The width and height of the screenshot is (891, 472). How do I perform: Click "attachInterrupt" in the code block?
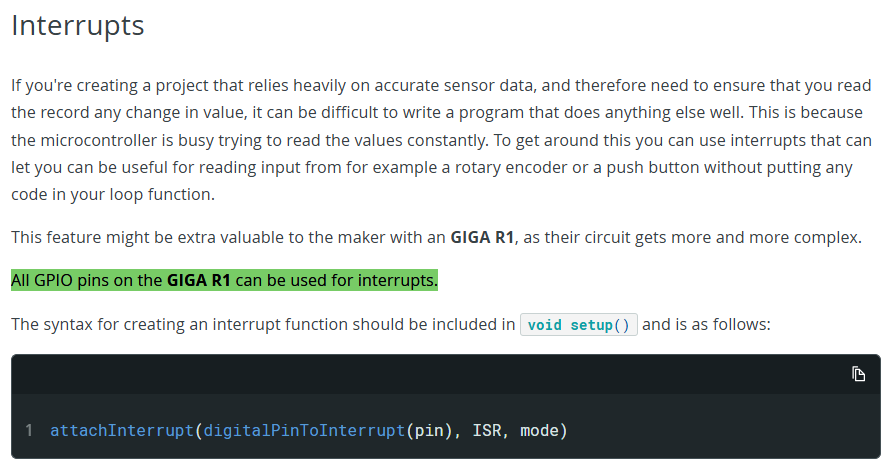(122, 431)
